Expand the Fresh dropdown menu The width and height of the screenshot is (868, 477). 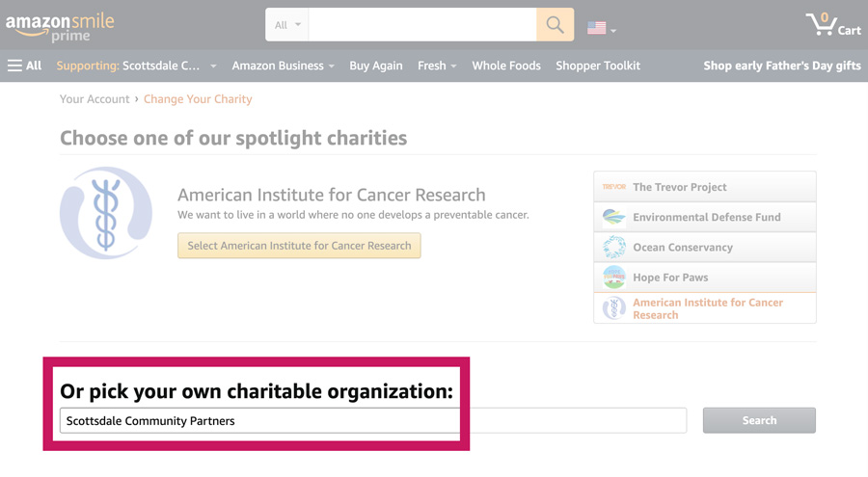click(437, 66)
